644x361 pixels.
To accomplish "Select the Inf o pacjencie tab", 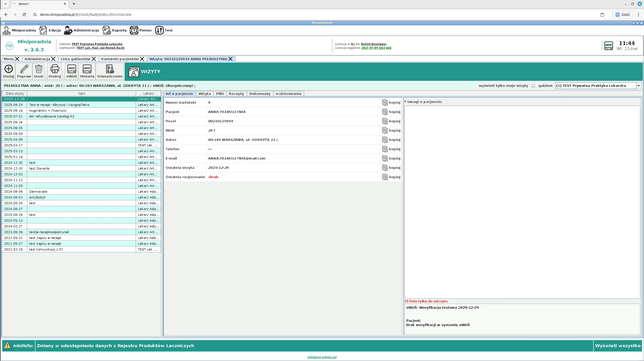I will click(x=179, y=94).
